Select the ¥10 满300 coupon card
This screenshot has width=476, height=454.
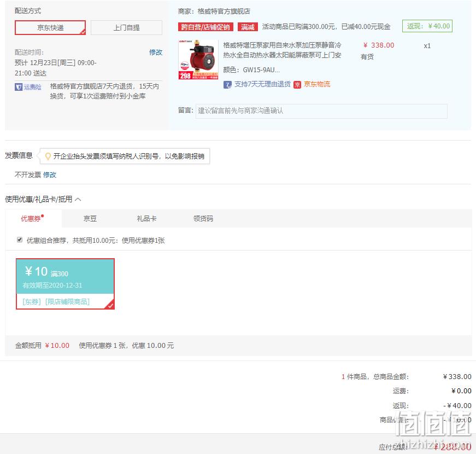[x=65, y=284]
